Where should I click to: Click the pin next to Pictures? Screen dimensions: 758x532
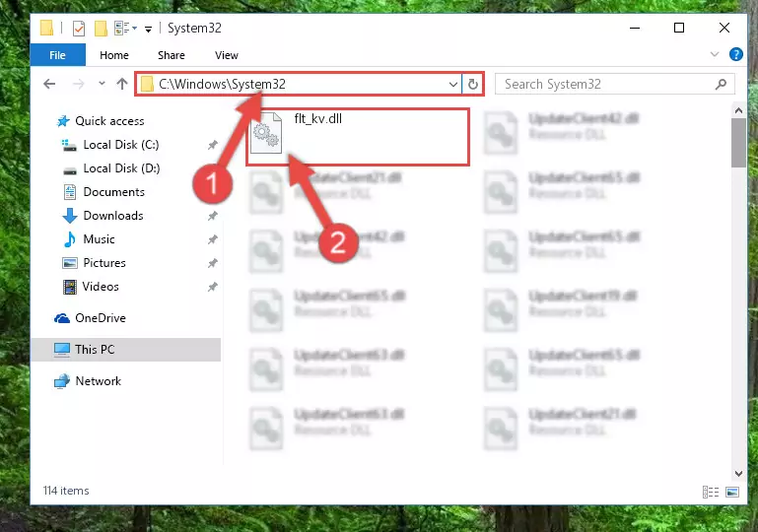(x=212, y=263)
